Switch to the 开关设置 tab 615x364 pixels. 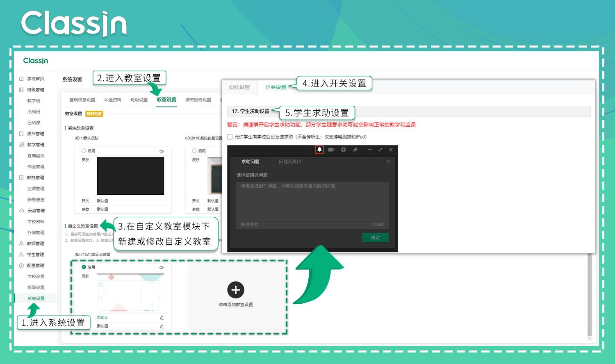[x=276, y=87]
